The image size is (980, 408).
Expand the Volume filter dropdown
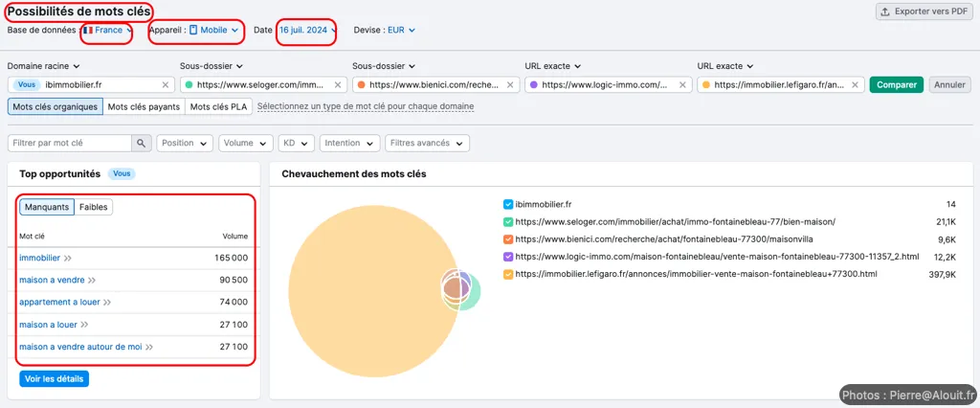[x=245, y=144]
